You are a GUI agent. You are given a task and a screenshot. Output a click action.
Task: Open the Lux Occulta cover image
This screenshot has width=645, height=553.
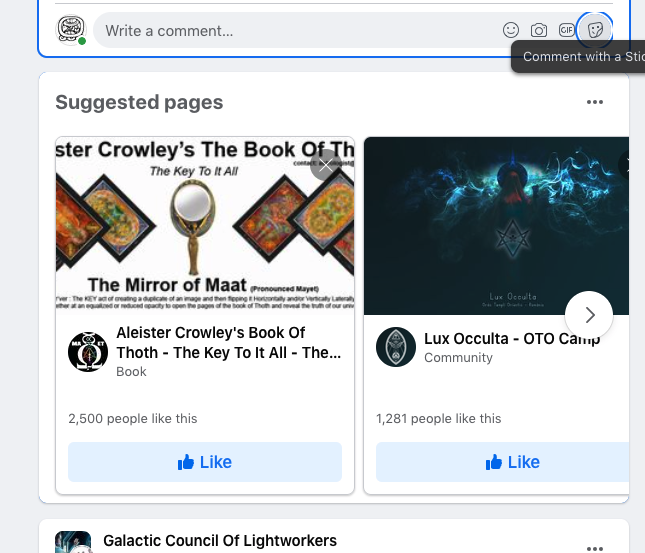[x=497, y=225]
